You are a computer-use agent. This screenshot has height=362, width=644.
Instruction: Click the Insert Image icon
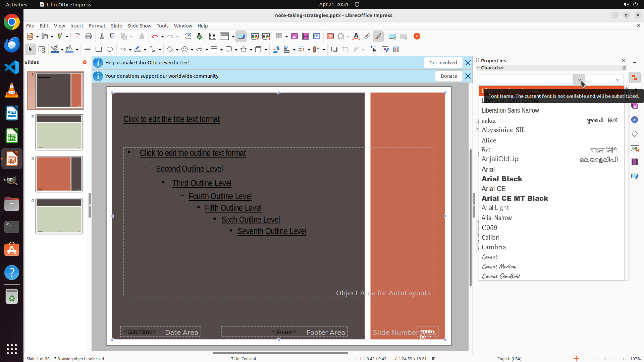click(294, 37)
